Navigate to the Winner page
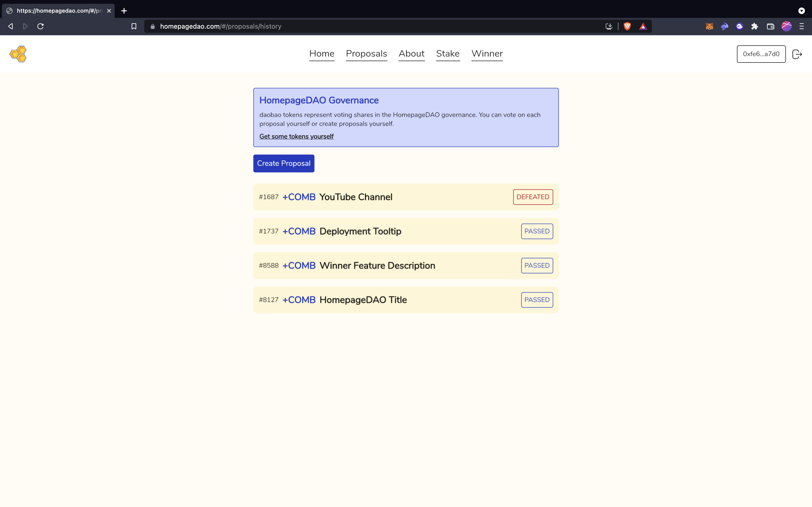This screenshot has width=812, height=507. point(487,54)
